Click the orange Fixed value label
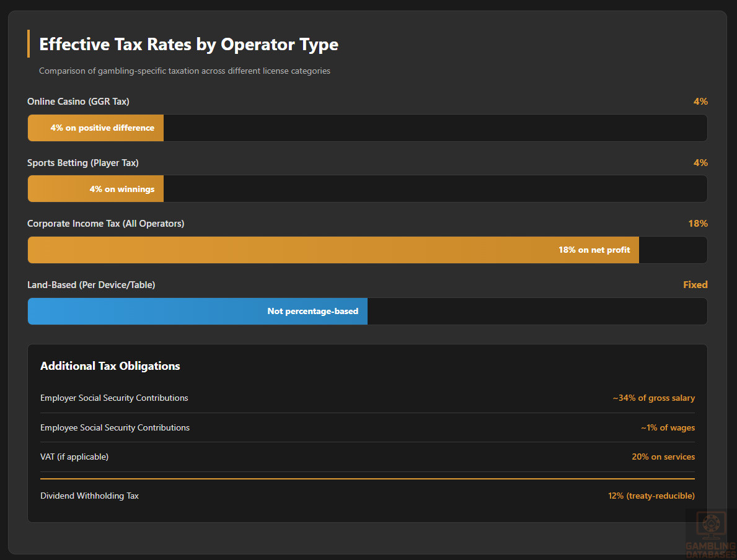Image resolution: width=737 pixels, height=560 pixels. 695,285
